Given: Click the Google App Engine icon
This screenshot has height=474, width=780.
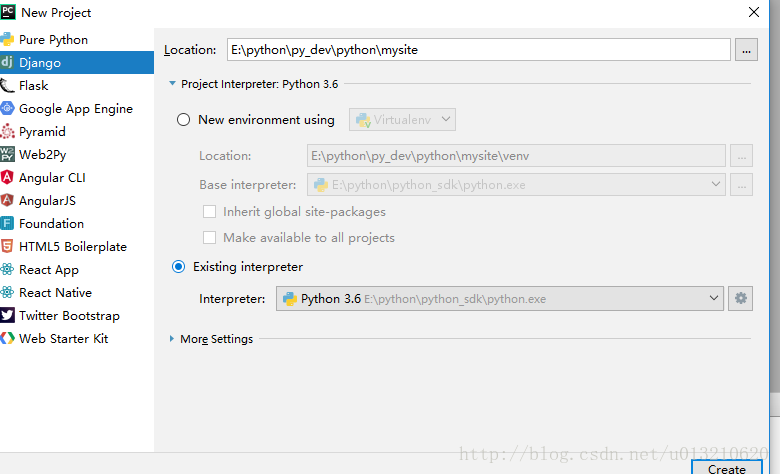Looking at the screenshot, I should pyautogui.click(x=7, y=108).
